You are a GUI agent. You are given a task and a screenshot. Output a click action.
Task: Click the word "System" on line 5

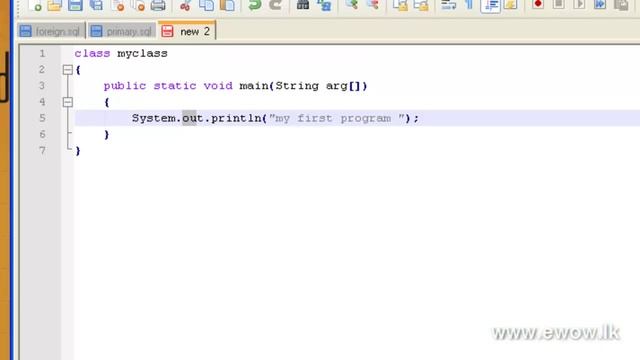pos(153,118)
